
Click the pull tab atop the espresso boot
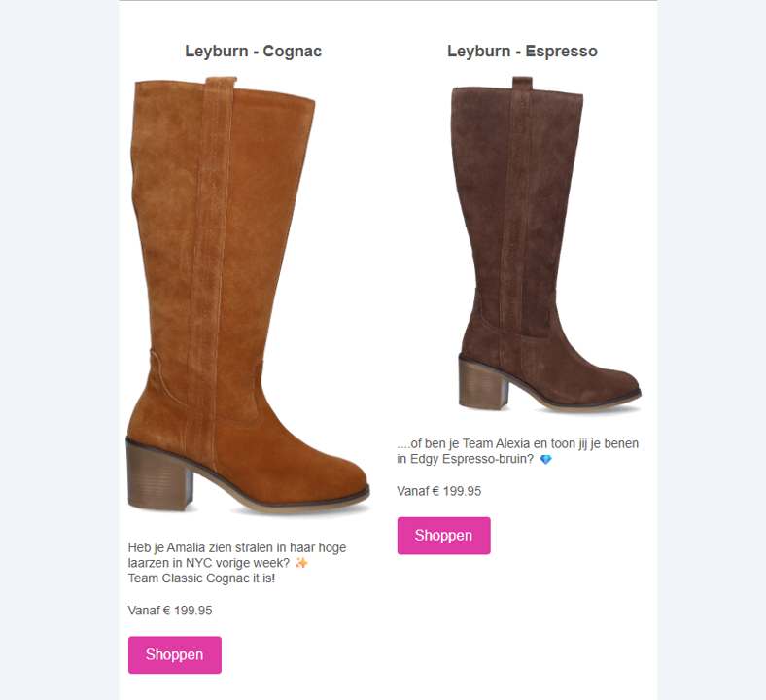click(522, 83)
